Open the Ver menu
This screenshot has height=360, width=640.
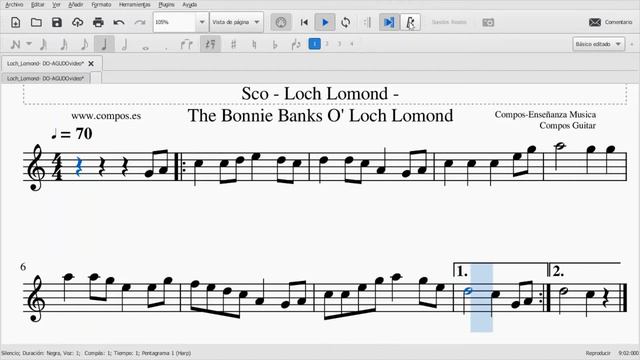[x=56, y=5]
